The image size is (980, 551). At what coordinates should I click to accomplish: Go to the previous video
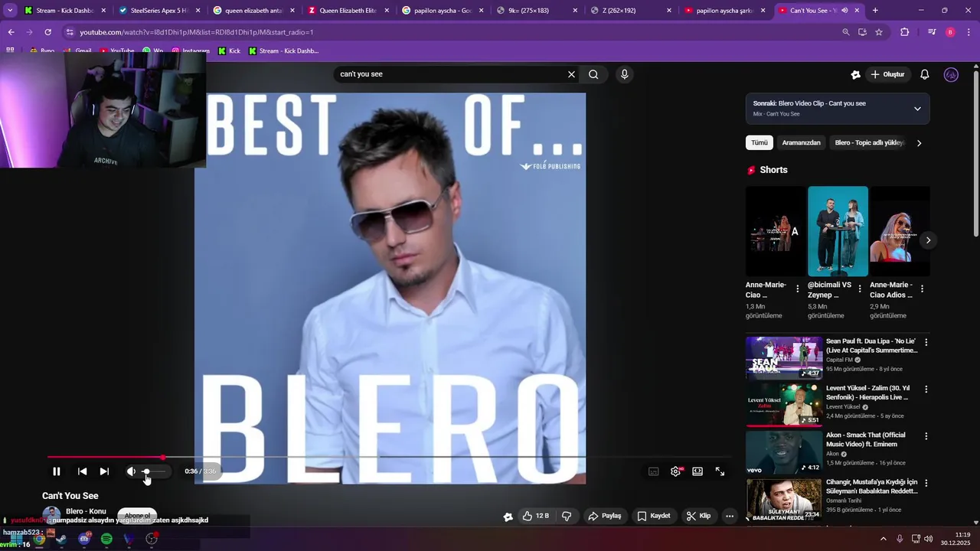[83, 471]
